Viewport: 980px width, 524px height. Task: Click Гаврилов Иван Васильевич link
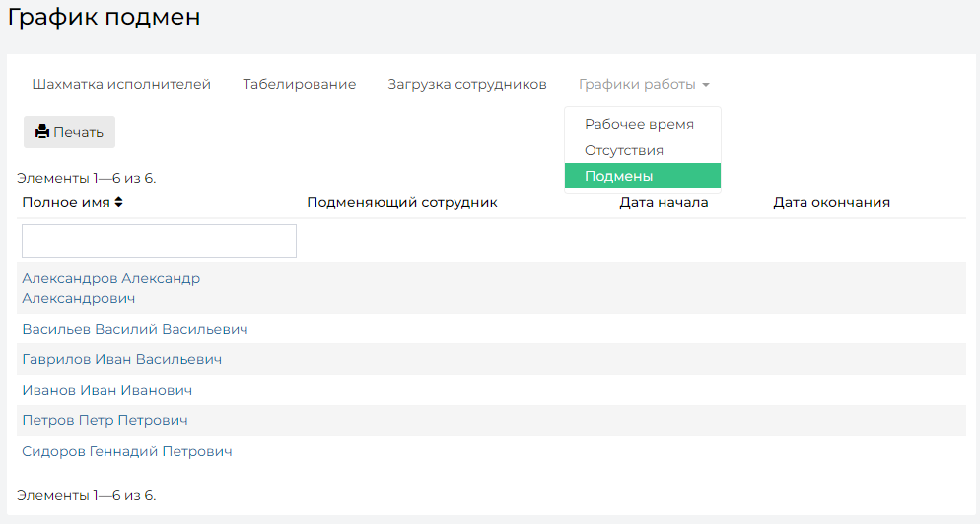pyautogui.click(x=122, y=359)
